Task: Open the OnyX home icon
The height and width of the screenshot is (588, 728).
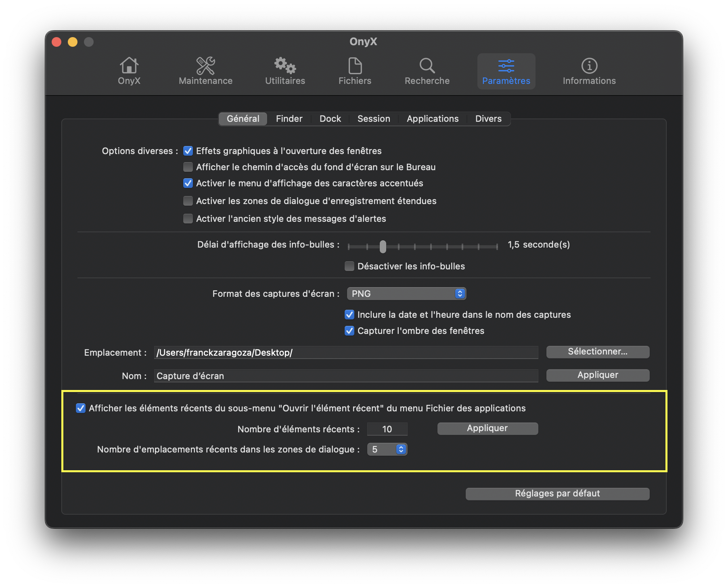Action: [129, 66]
